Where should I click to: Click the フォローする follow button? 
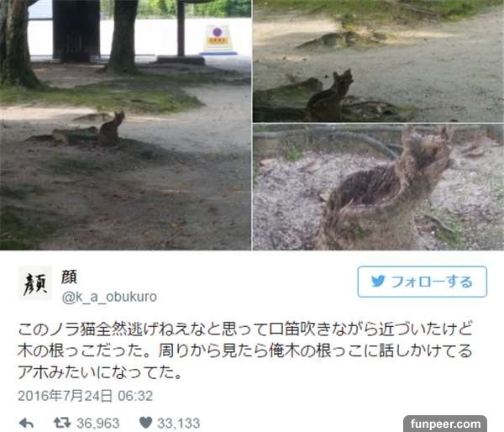[422, 282]
